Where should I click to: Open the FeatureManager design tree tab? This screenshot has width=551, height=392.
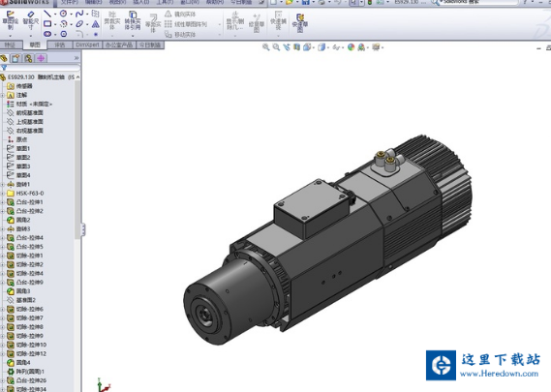tap(4, 58)
